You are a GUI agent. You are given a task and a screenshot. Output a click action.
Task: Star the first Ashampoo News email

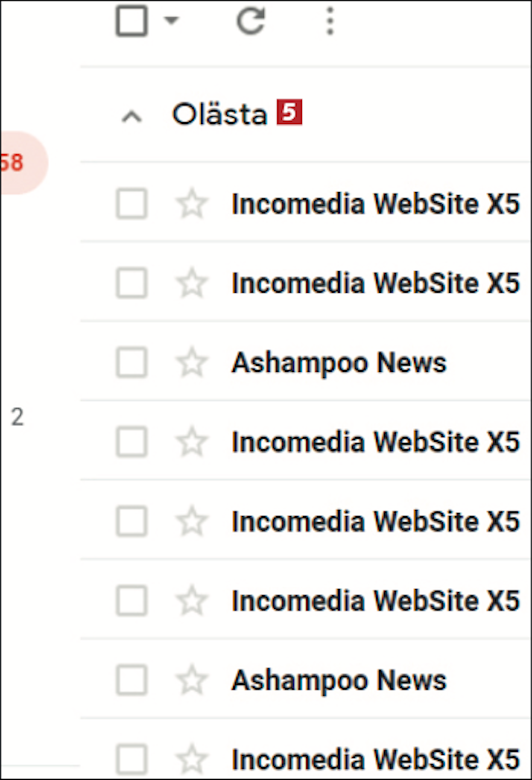pyautogui.click(x=192, y=362)
